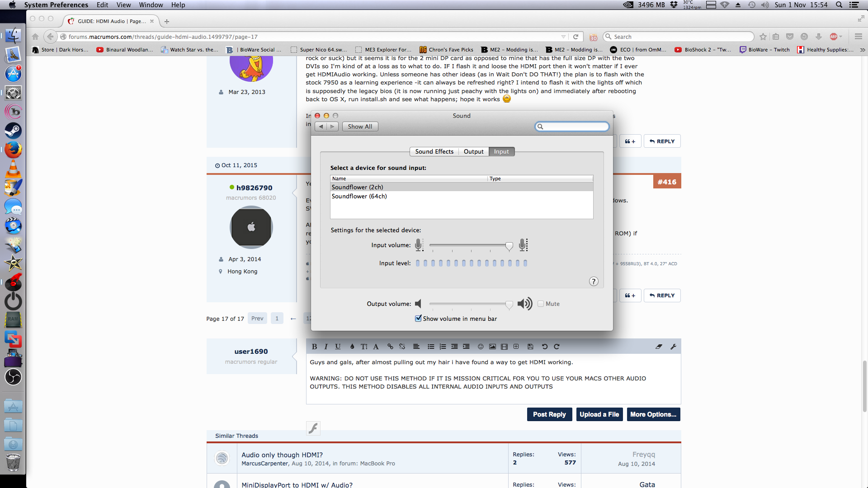
Task: Enable the Mute checkbox
Action: [x=541, y=304]
